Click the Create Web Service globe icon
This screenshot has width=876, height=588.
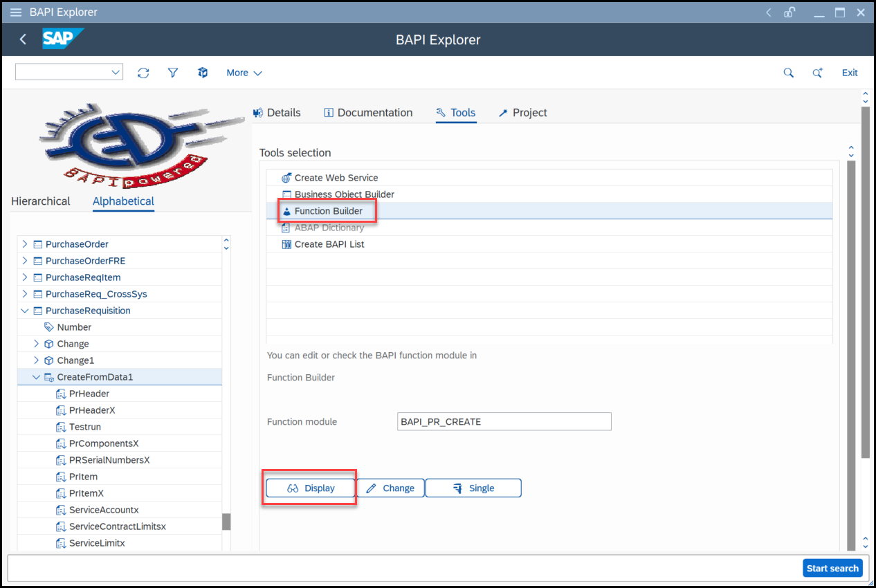pos(286,178)
